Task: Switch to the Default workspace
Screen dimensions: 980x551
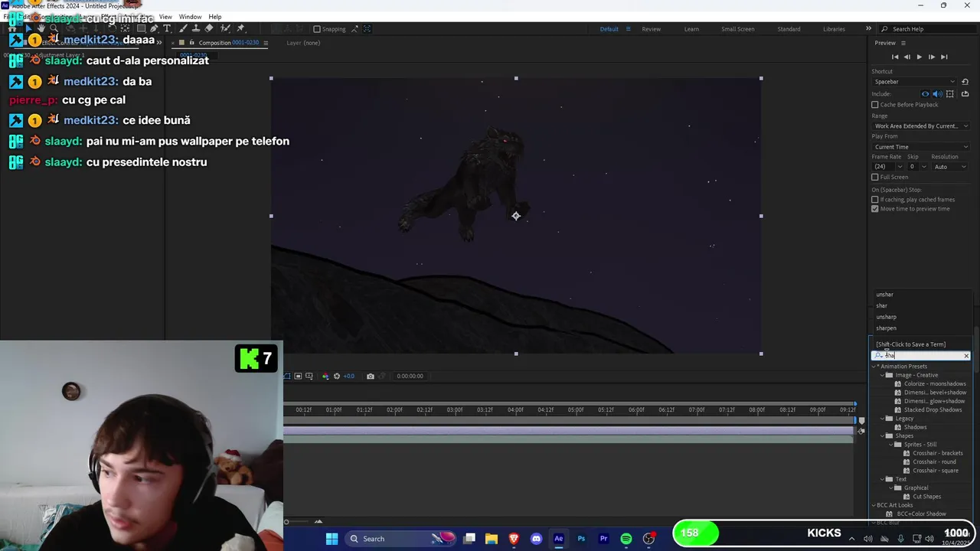Action: [x=609, y=29]
